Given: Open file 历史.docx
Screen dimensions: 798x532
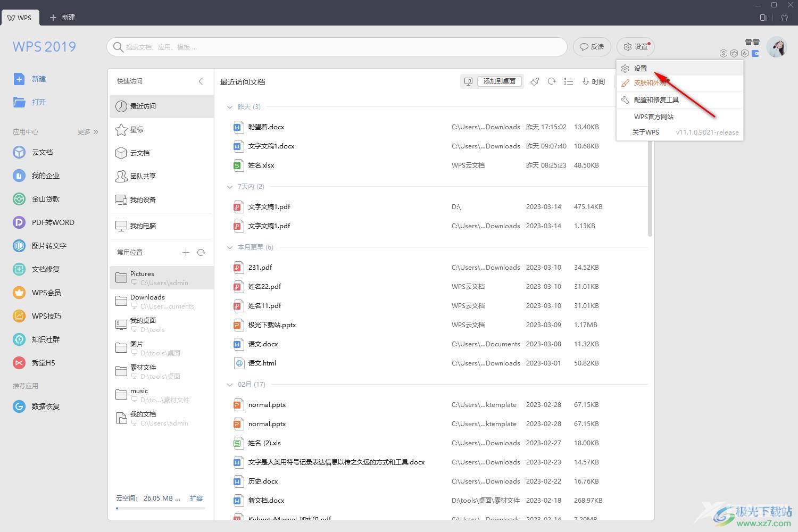Looking at the screenshot, I should [x=263, y=481].
